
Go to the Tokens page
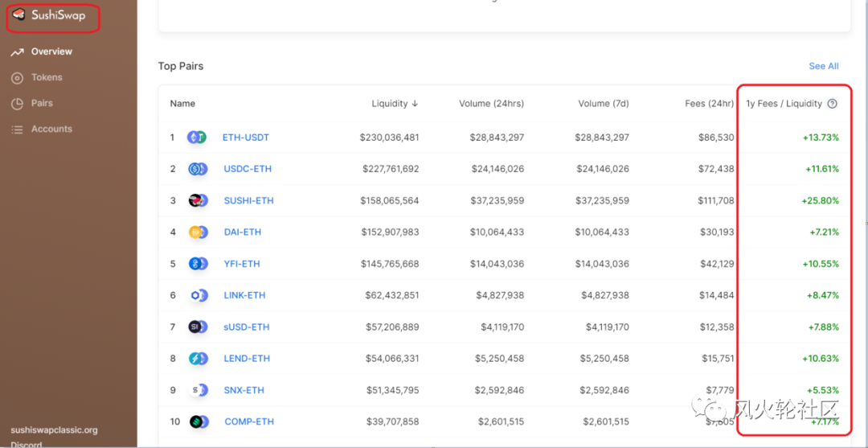47,77
